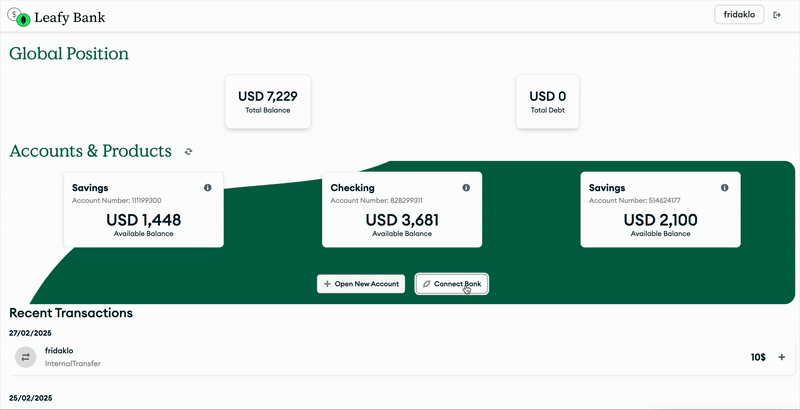Viewport: 800px width, 410px height.
Task: Select the Checking account card
Action: [x=402, y=209]
